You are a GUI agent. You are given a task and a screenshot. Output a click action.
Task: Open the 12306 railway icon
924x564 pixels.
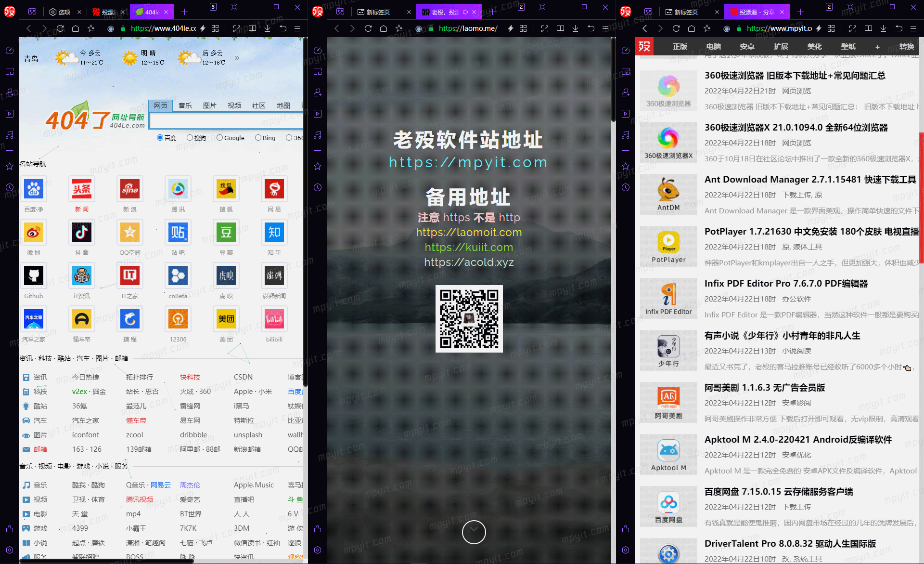pos(178,319)
